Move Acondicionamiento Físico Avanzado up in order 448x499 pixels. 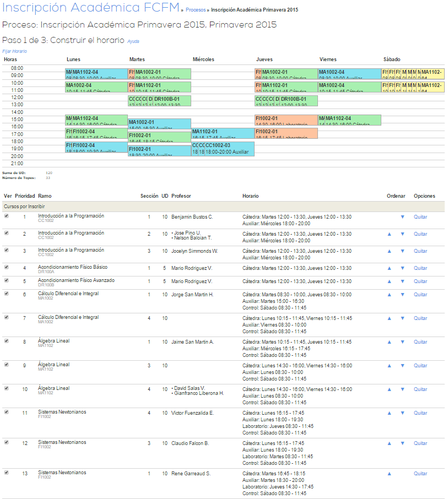pyautogui.click(x=389, y=281)
